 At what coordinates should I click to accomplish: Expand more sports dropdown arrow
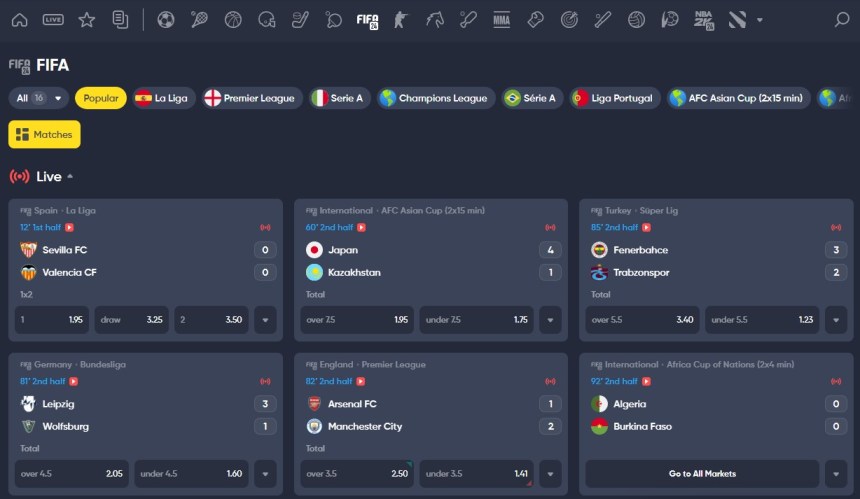tap(760, 20)
